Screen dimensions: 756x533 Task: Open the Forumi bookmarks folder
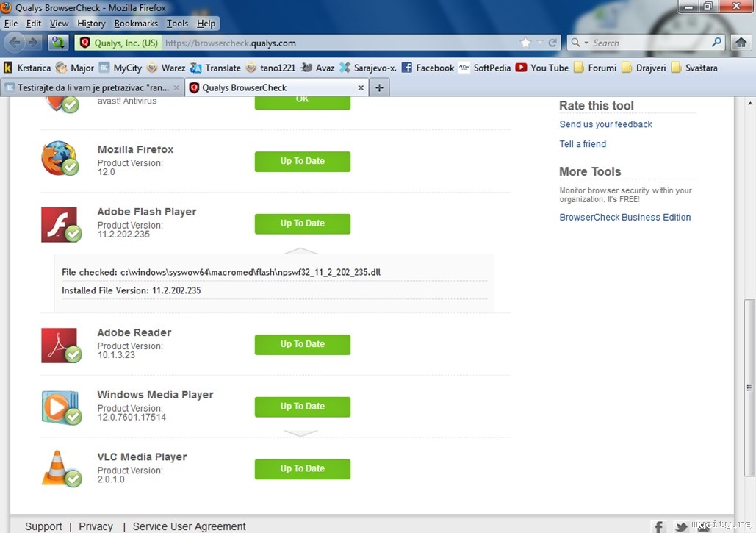click(595, 68)
